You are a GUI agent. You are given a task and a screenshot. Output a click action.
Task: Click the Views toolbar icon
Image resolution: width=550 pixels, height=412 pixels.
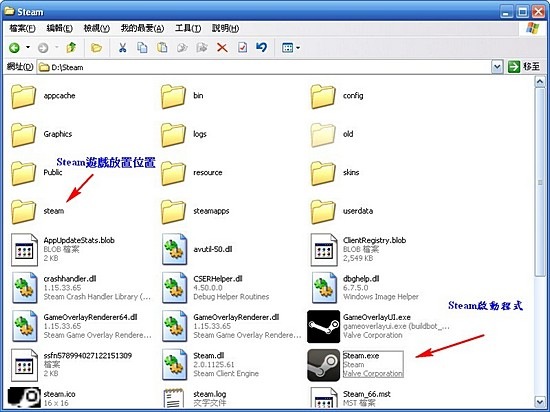pyautogui.click(x=287, y=48)
